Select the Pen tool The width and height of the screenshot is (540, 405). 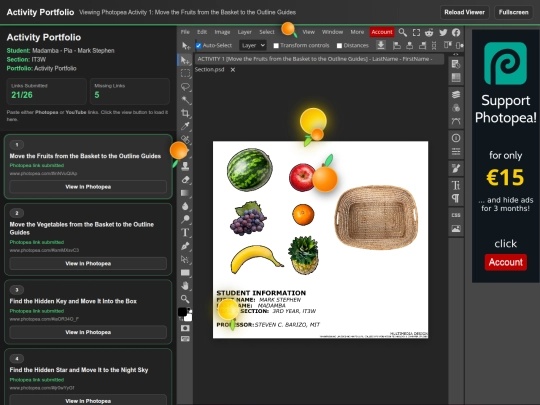coord(185,246)
